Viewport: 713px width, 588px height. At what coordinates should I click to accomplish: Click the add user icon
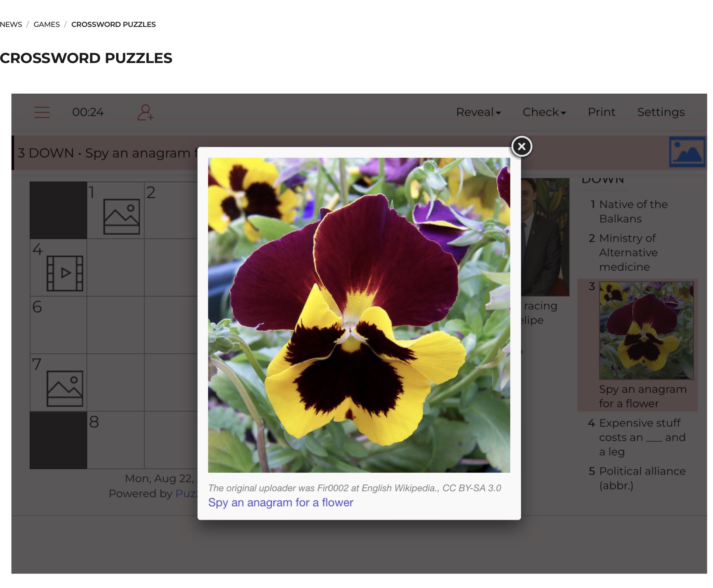tap(145, 112)
